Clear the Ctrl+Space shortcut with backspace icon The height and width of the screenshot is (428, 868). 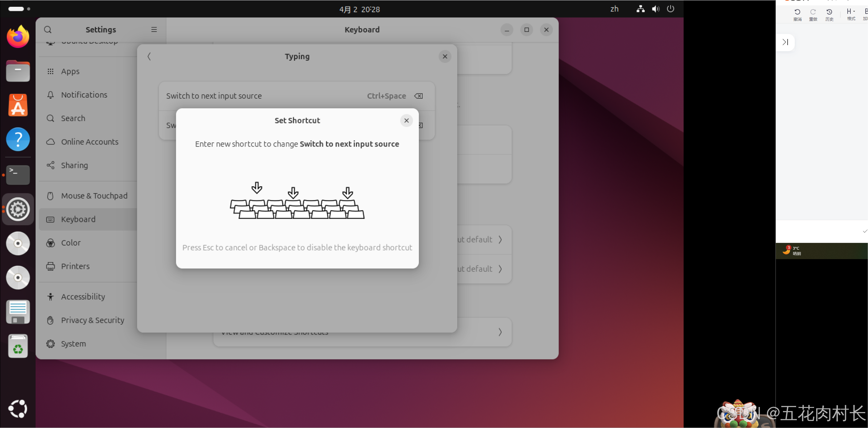[419, 96]
